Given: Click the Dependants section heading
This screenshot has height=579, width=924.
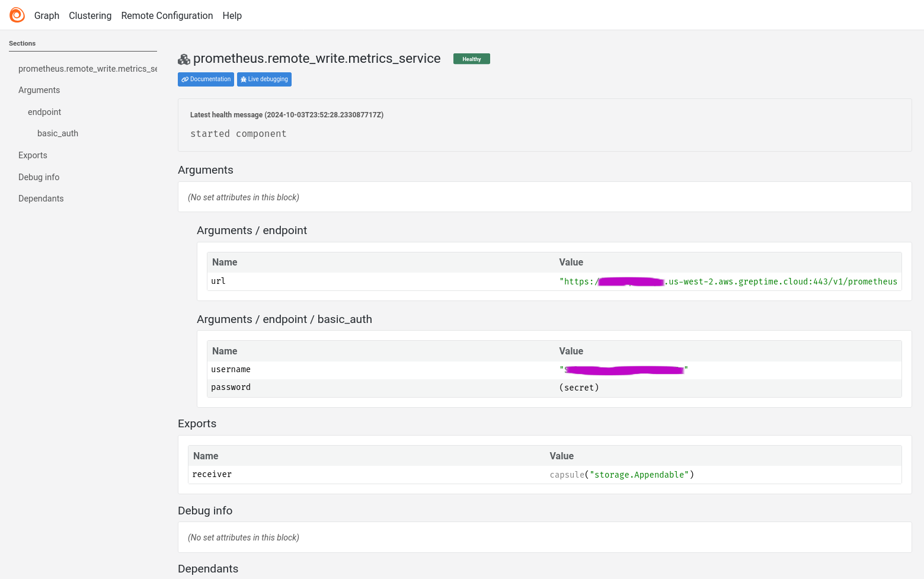Looking at the screenshot, I should pos(208,569).
